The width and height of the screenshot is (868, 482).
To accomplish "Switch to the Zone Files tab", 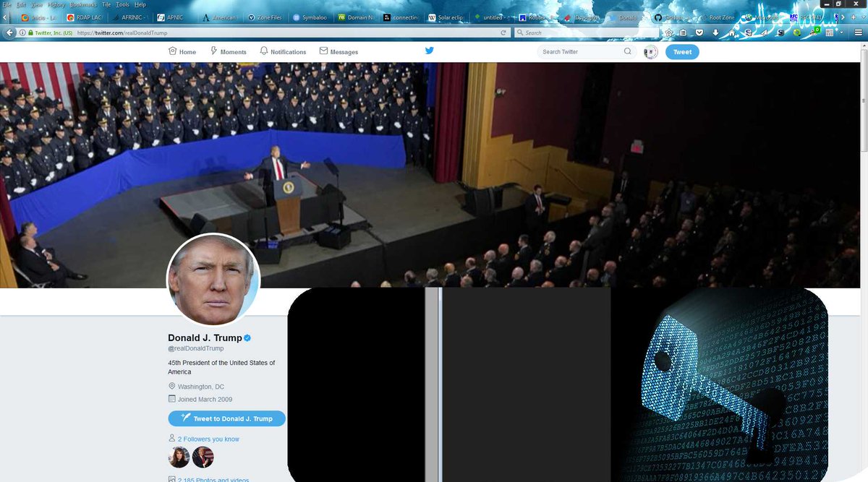I will pos(265,17).
